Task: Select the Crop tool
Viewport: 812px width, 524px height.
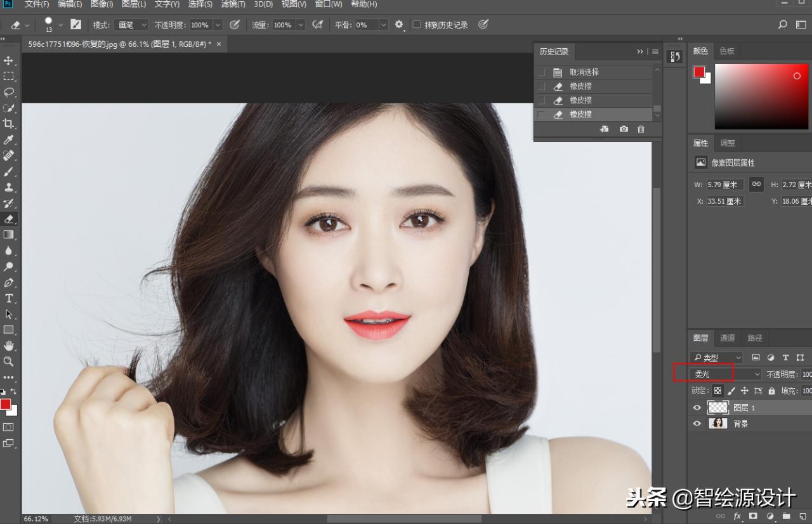Action: click(x=9, y=124)
